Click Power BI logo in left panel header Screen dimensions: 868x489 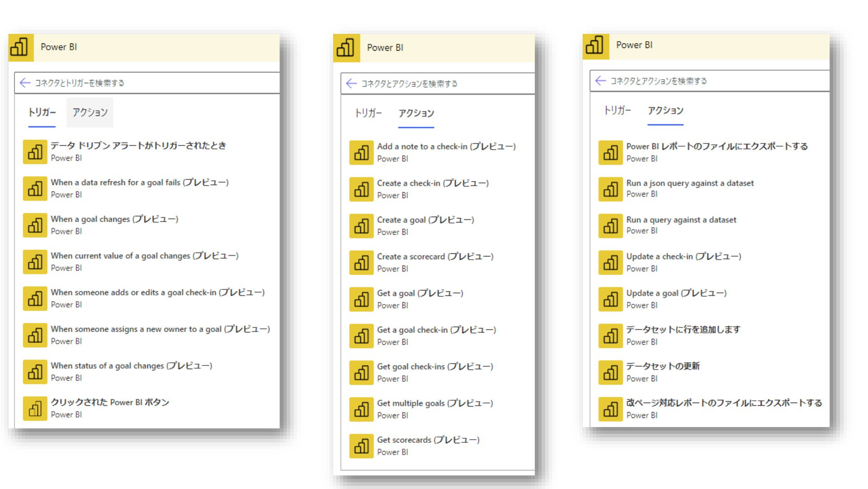point(21,47)
